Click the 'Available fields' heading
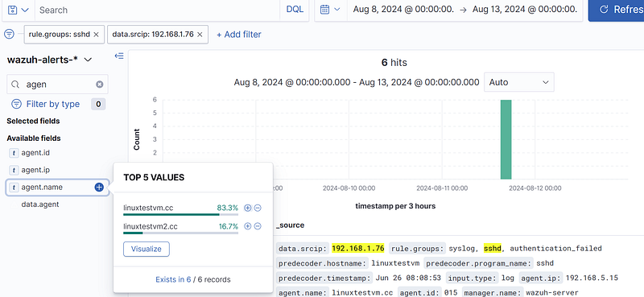Screen dimensions: 644x297 tap(34, 138)
